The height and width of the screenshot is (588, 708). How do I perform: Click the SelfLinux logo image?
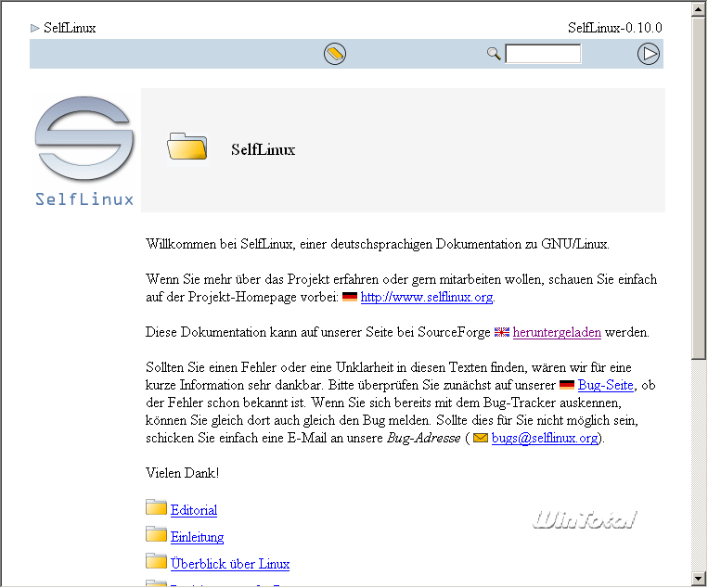84,151
